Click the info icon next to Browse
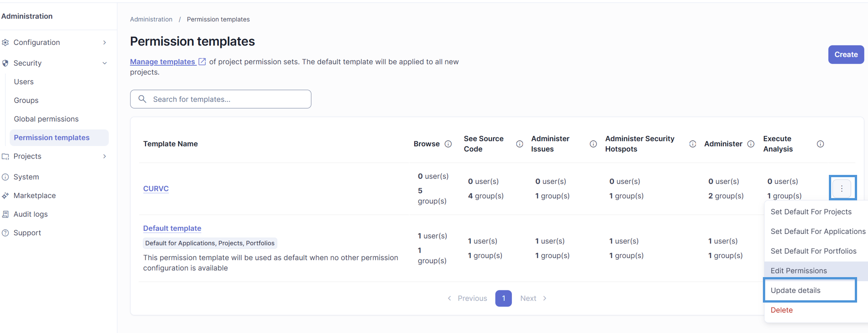The image size is (868, 333). [x=448, y=144]
